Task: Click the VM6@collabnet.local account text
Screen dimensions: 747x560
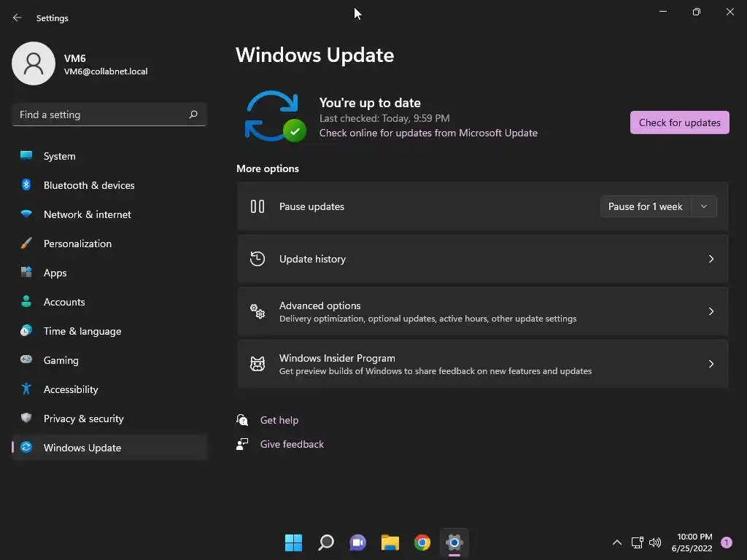Action: 106,71
